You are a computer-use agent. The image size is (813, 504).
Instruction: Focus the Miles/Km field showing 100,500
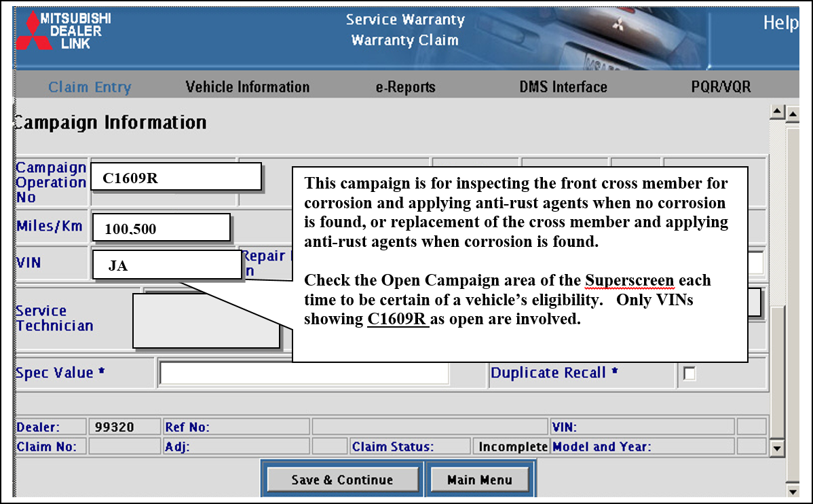(162, 228)
